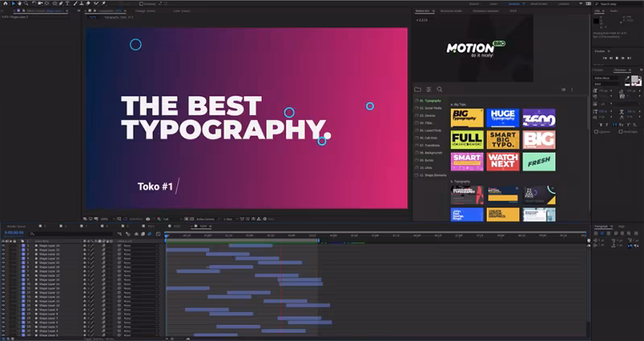The width and height of the screenshot is (644, 341).
Task: Click the Graph Editor icon in the timeline
Action: pos(158,234)
